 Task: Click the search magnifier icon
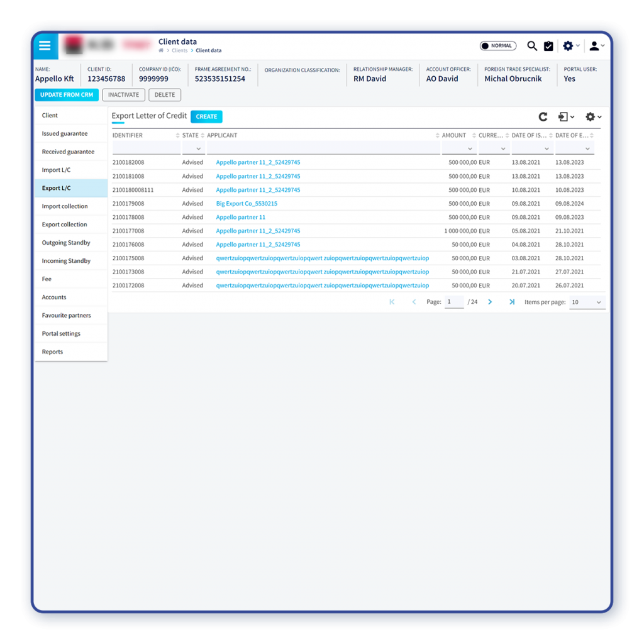(532, 46)
